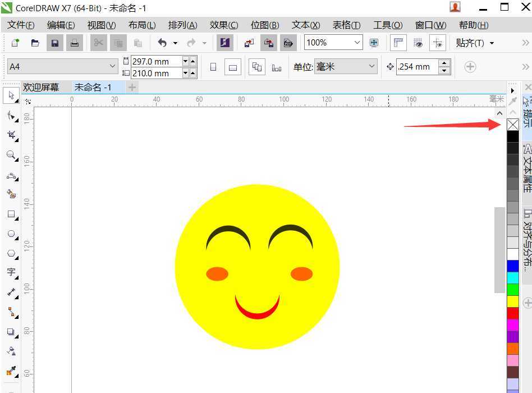
Task: Select the Pick tool
Action: [10, 97]
